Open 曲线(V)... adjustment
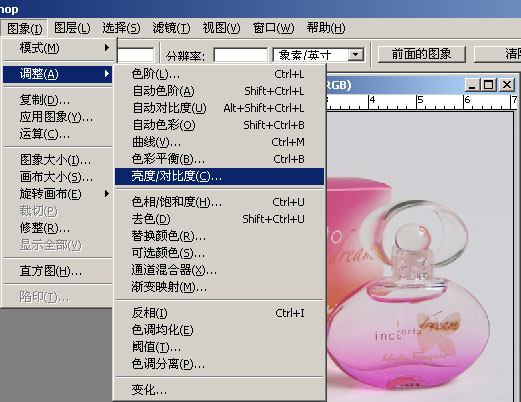Screen dimensions: 521x402 click(219, 142)
